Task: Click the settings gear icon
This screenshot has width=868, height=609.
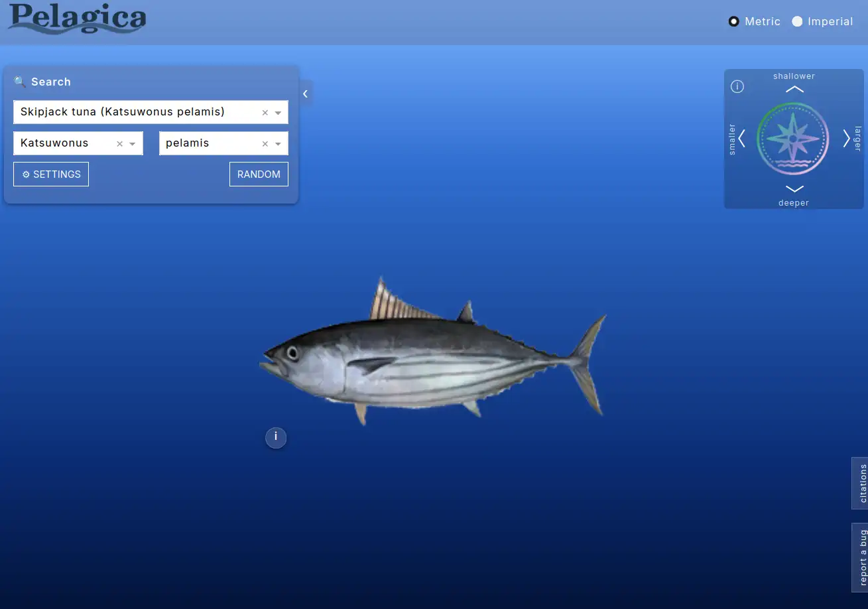Action: [x=26, y=174]
